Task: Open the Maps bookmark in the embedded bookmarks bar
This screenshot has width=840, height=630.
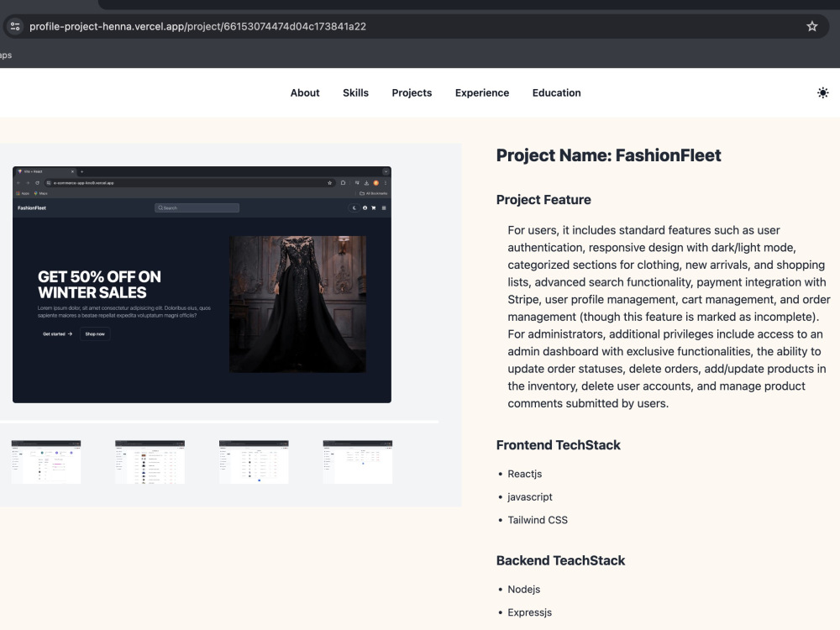Action: coord(39,192)
